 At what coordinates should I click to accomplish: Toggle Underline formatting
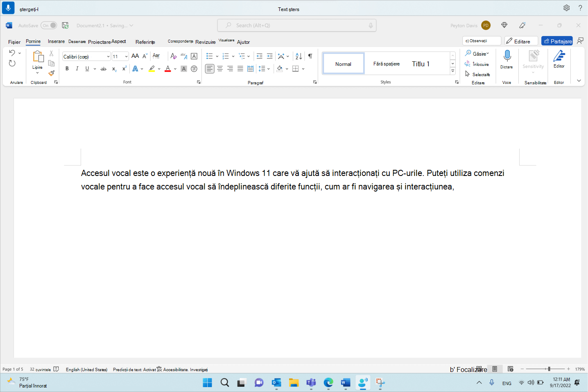point(87,69)
